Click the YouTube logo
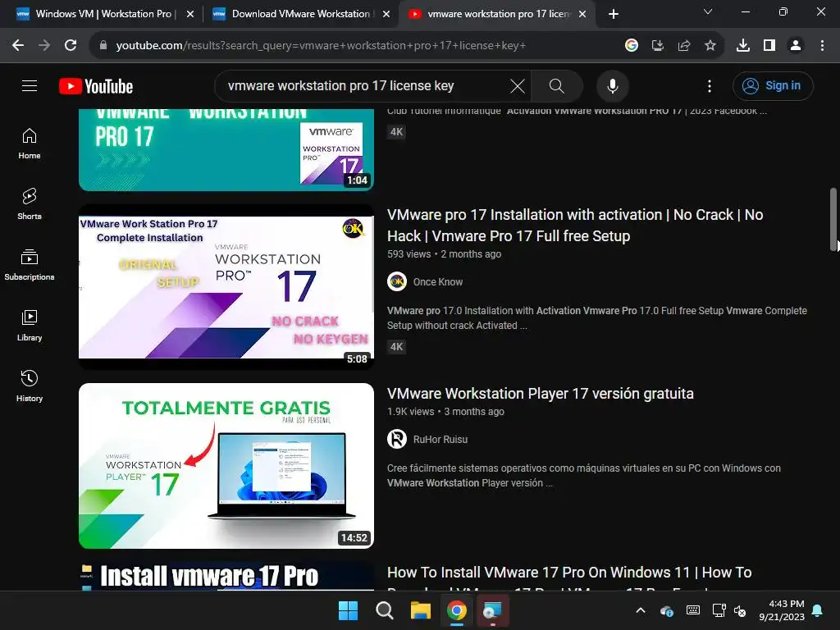This screenshot has width=840, height=630. click(96, 86)
